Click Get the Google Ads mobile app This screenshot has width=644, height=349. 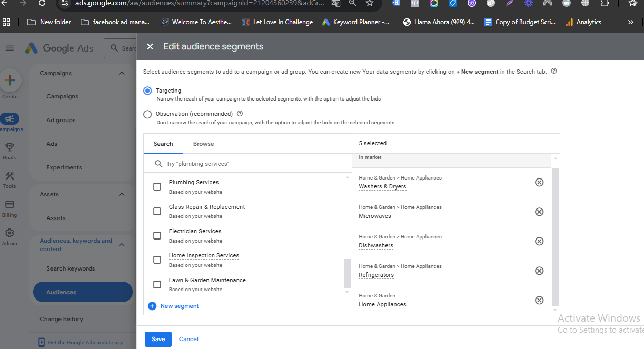pos(81,343)
